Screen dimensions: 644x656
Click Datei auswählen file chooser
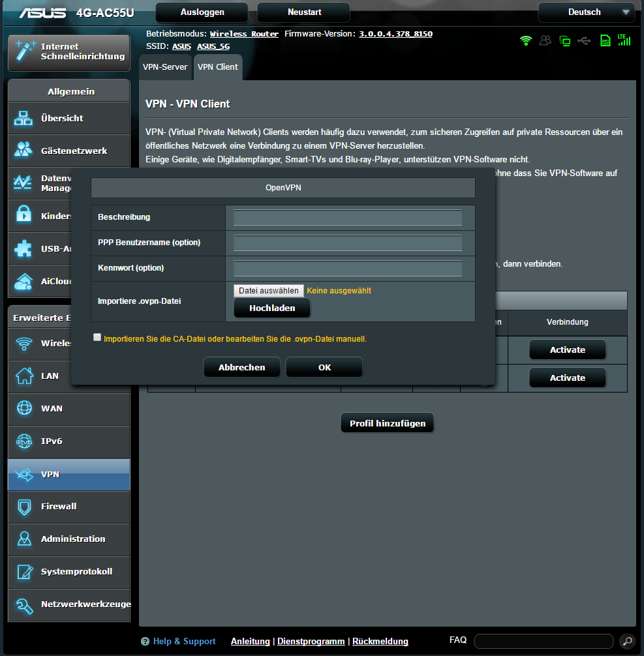pyautogui.click(x=268, y=291)
